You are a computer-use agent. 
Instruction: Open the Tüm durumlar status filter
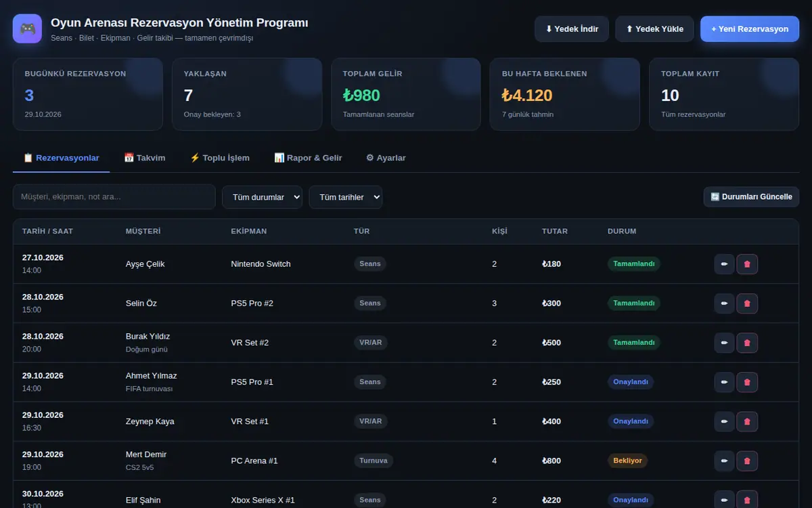[x=263, y=197]
